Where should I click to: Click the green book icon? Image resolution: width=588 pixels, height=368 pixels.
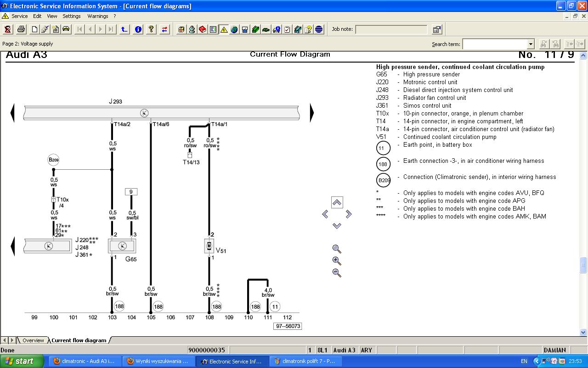tap(255, 29)
